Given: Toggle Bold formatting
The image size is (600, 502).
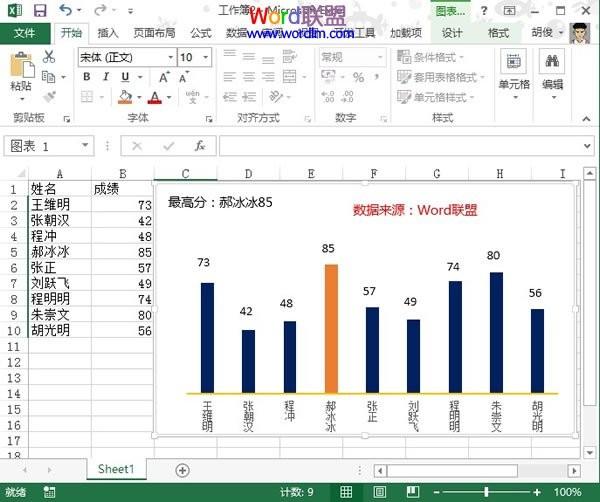Looking at the screenshot, I should pyautogui.click(x=87, y=77).
